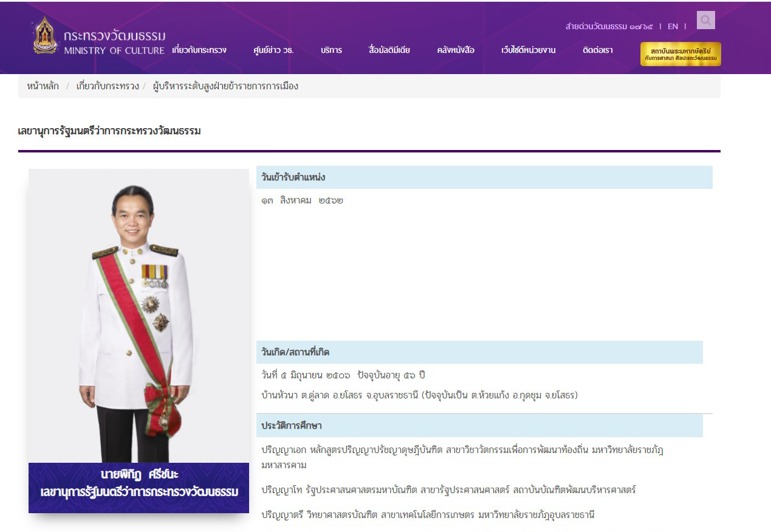Click ผู้บริหารระดับสูงฝ่ายข้าราชการการเมือง breadcrumb item

click(x=225, y=86)
